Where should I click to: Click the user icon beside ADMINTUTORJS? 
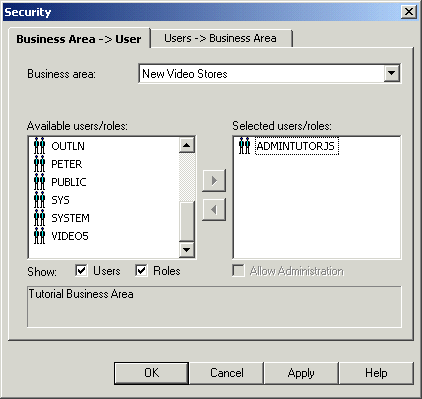(x=244, y=146)
